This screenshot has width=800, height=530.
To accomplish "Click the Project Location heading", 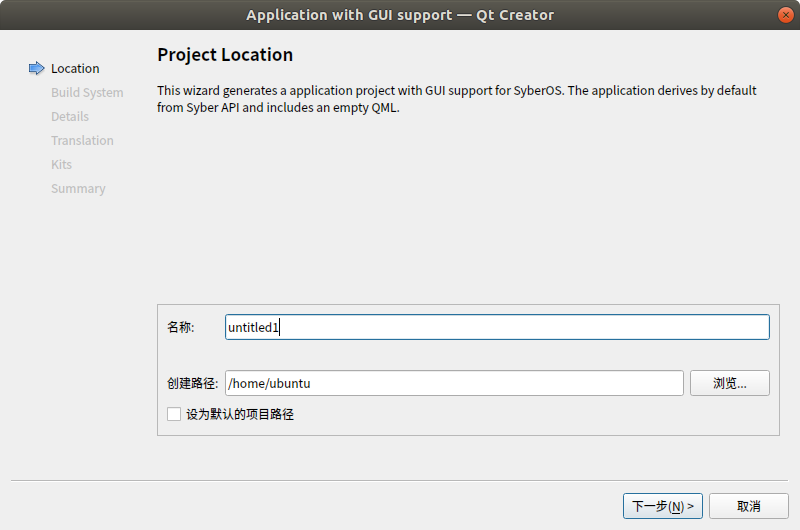I will (225, 55).
